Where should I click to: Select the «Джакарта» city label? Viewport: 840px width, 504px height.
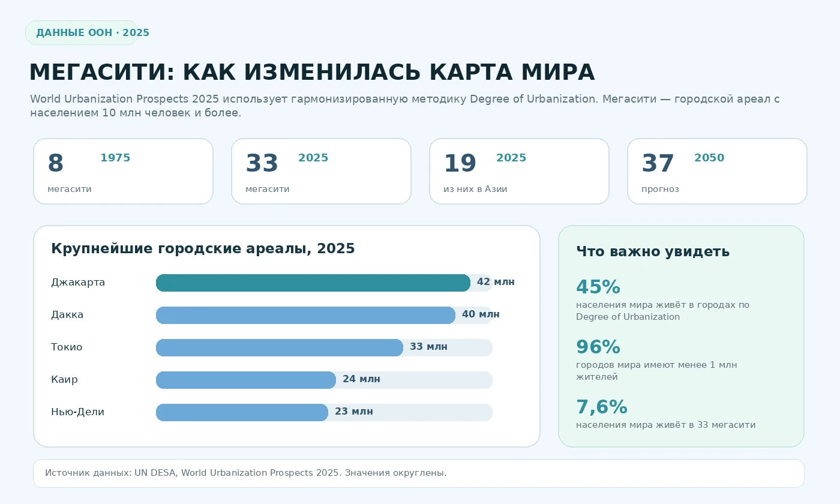(78, 283)
